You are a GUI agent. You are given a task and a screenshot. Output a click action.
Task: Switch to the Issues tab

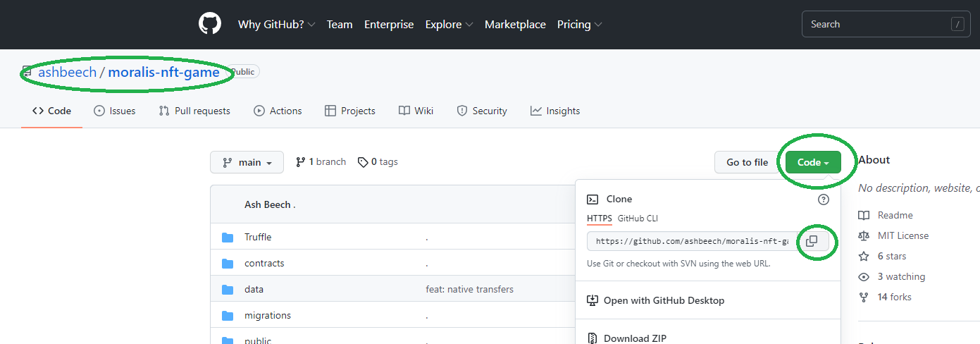point(114,111)
